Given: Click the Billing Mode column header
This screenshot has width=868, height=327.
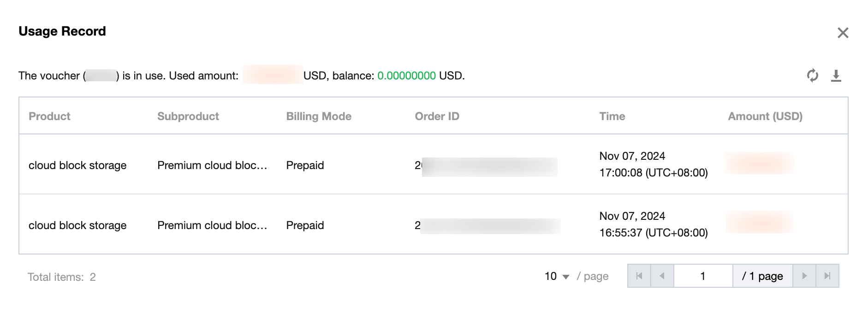Looking at the screenshot, I should pos(319,116).
